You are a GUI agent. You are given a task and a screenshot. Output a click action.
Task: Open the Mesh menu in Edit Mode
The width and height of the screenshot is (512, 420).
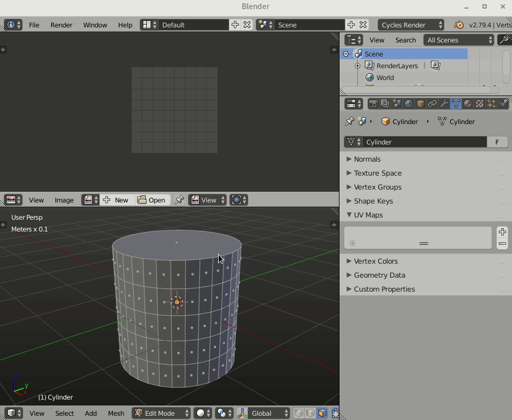coord(116,414)
